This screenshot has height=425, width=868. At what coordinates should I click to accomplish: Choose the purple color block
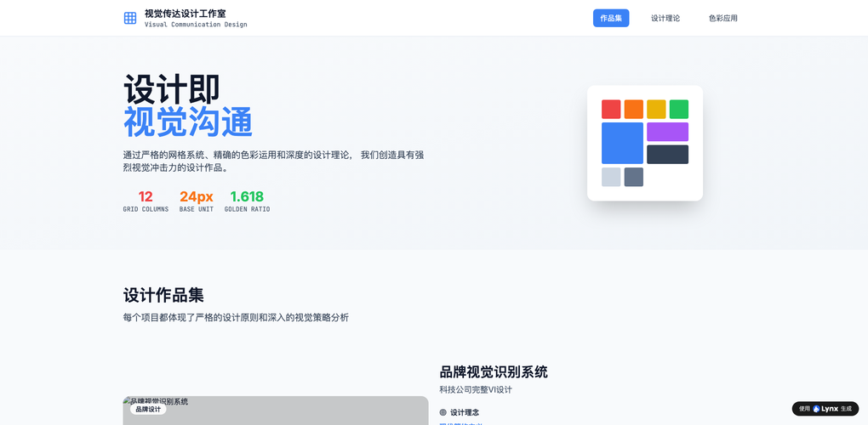(x=668, y=132)
